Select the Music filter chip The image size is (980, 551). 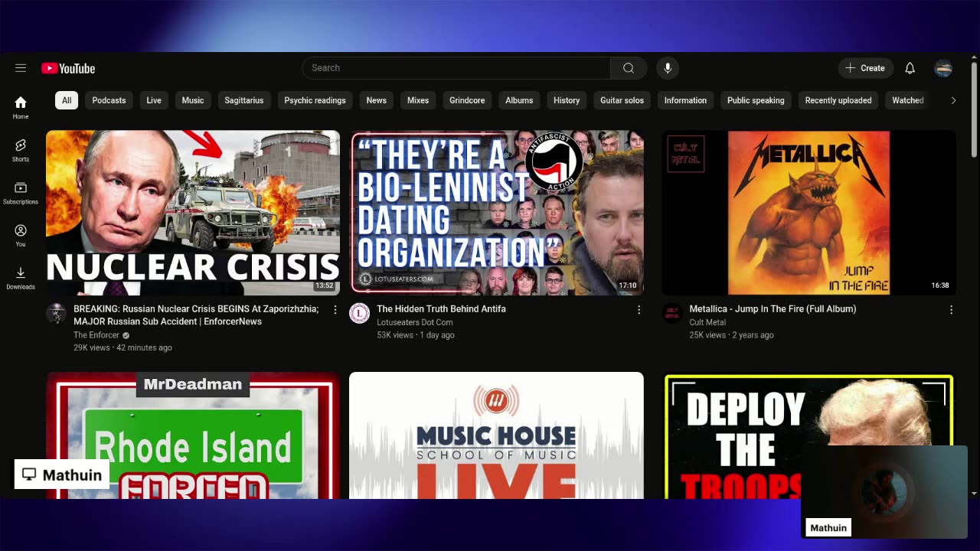click(193, 100)
